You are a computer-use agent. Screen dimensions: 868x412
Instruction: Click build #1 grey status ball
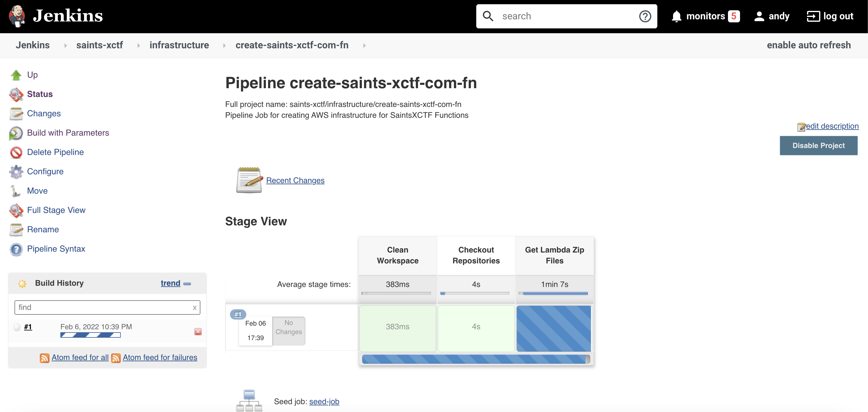(17, 327)
